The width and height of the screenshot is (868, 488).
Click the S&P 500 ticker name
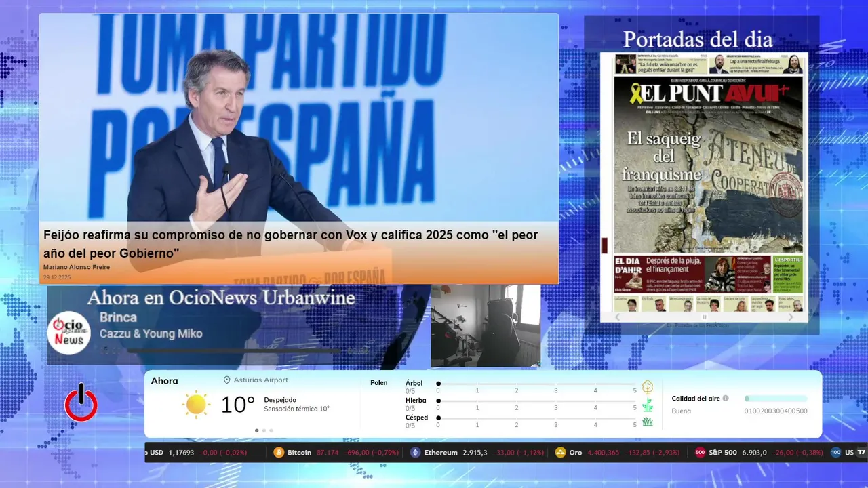pyautogui.click(x=723, y=453)
